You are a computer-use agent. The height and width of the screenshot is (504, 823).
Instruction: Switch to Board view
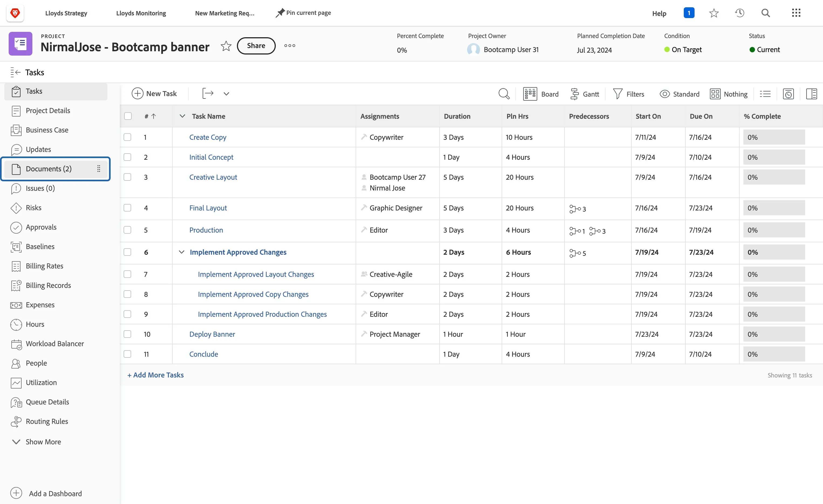[x=541, y=94]
